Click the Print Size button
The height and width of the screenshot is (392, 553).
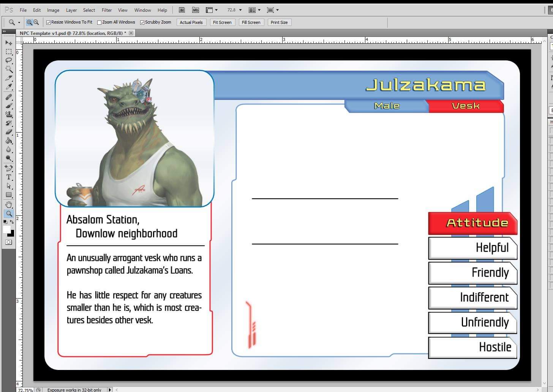279,22
